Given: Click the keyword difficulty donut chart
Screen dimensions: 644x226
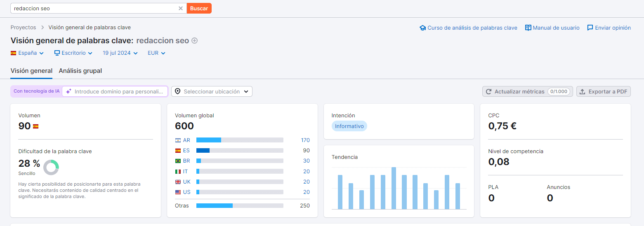Looking at the screenshot, I should point(51,167).
